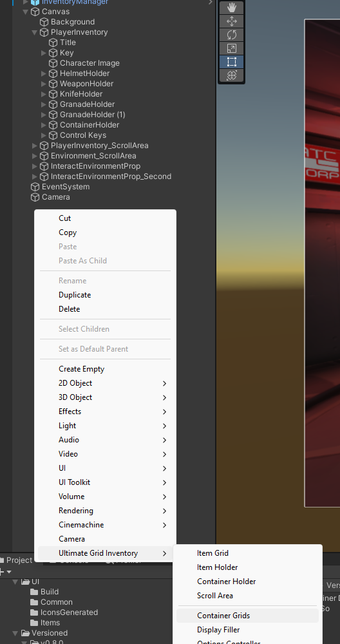Viewport: 340px width, 644px height.
Task: Click the folder icon beside Versioned
Action: pyautogui.click(x=26, y=633)
